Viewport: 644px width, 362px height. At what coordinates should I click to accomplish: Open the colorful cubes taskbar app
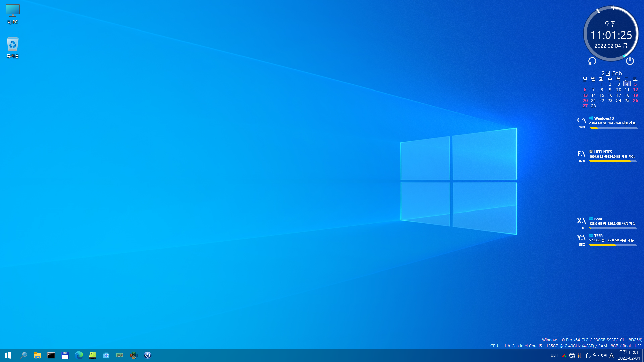[133, 355]
